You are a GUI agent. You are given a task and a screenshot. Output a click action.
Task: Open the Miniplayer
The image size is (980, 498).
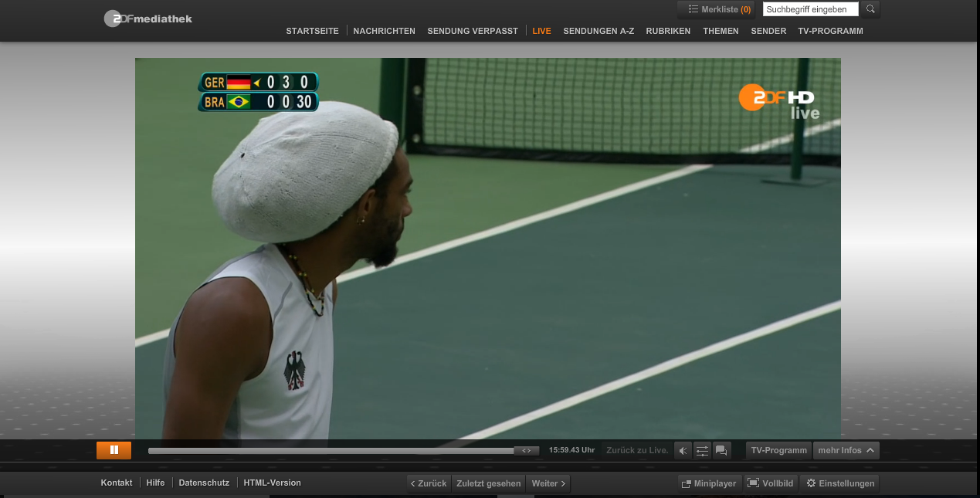pyautogui.click(x=709, y=483)
